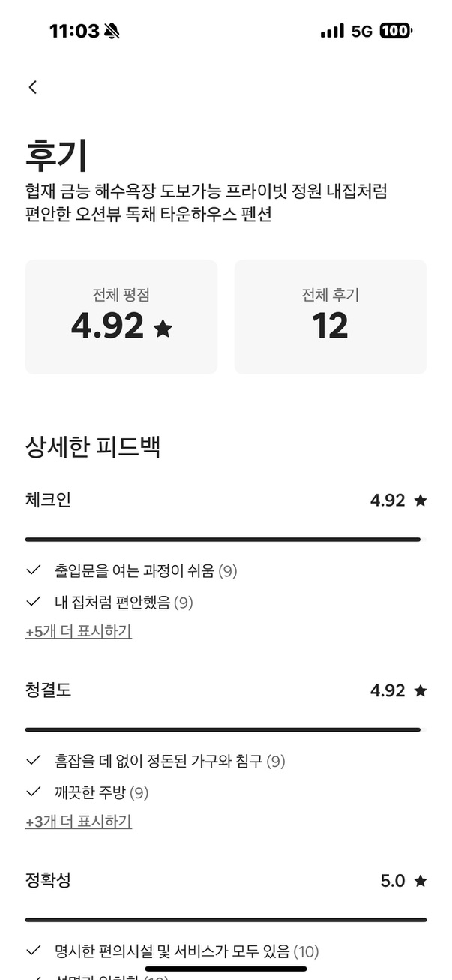
Task: Tap the star beside 정확성 rating
Action: coord(420,881)
